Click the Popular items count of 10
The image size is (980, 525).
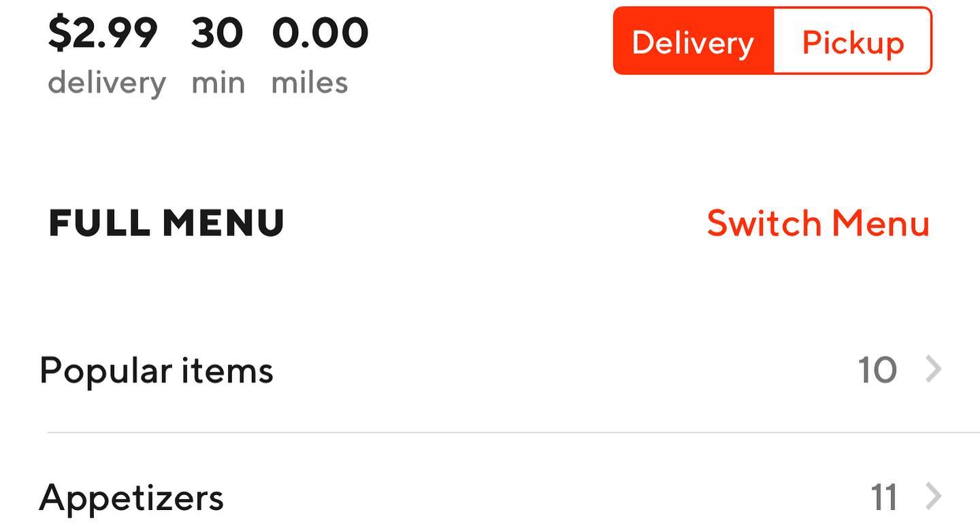point(877,371)
